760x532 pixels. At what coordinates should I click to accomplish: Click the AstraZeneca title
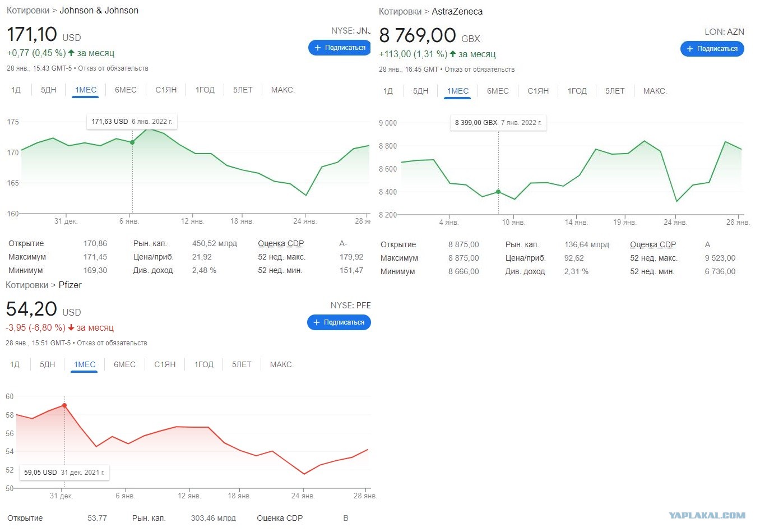click(457, 11)
